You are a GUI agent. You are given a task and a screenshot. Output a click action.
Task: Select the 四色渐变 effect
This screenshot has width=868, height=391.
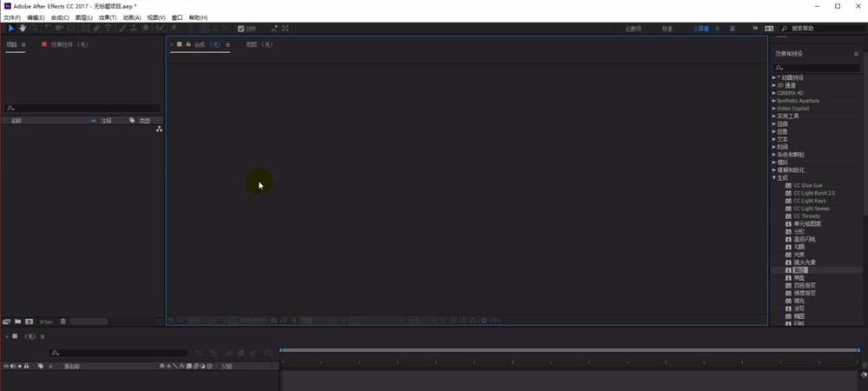[805, 285]
